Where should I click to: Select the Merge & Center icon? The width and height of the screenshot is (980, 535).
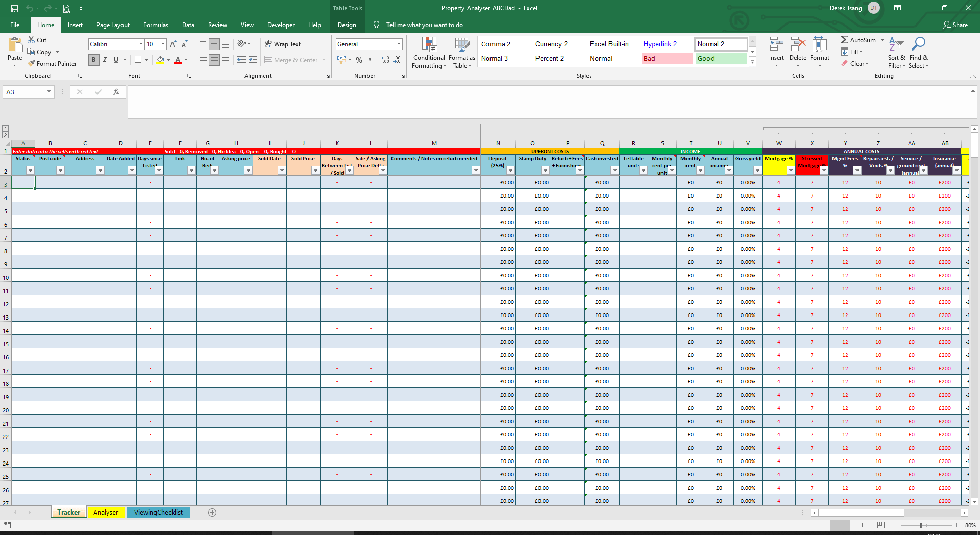tap(269, 60)
